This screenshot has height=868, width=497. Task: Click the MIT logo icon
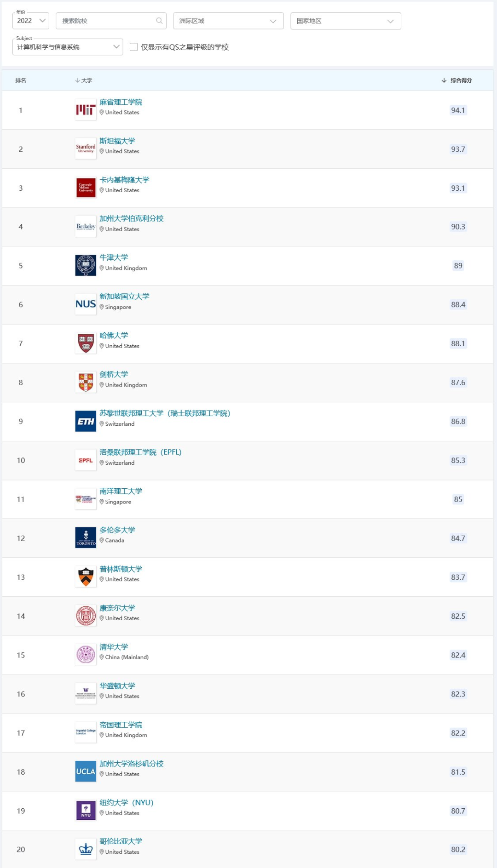[x=86, y=110]
